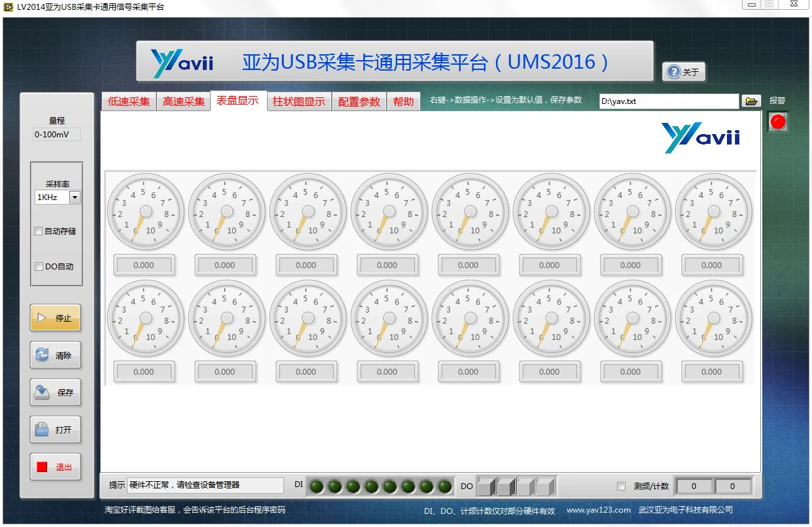The width and height of the screenshot is (812, 527).
Task: Click the Yavii logo in the title banner
Action: point(183,63)
